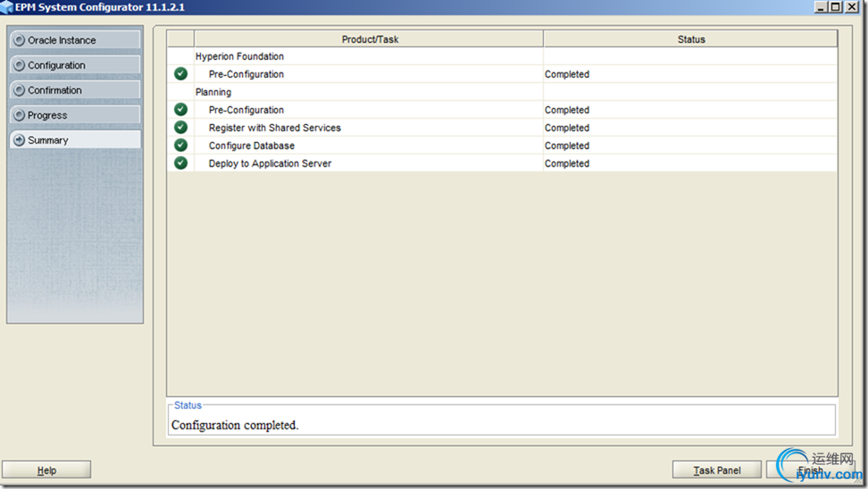The width and height of the screenshot is (868, 489).
Task: Select the Summary step label
Action: (47, 140)
